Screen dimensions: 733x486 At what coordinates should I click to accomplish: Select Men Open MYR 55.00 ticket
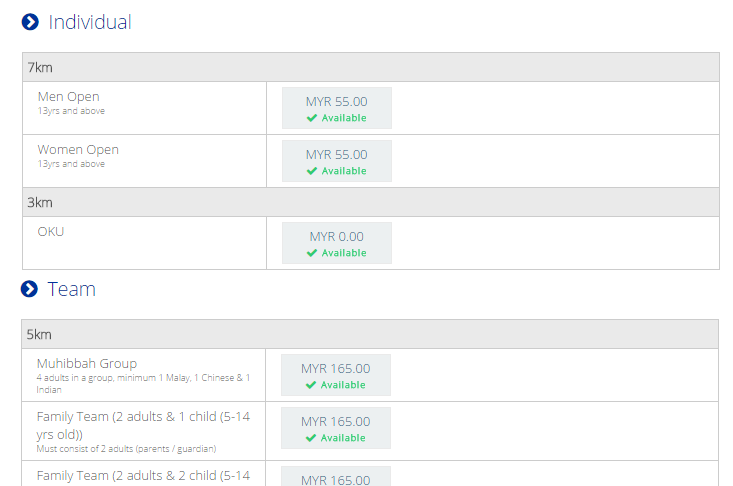337,108
